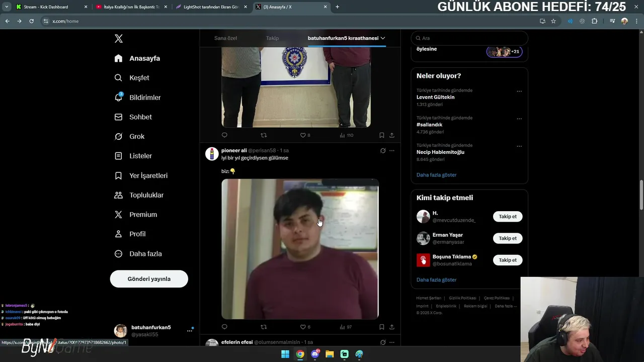The image size is (644, 362).
Task: Bookmark this page with star icon
Action: click(553, 21)
